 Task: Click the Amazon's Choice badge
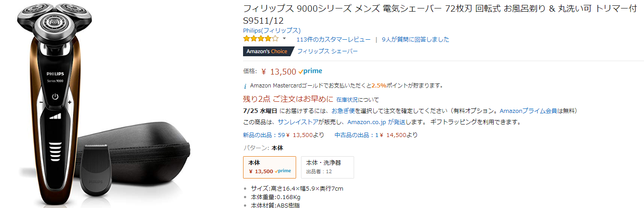(267, 51)
